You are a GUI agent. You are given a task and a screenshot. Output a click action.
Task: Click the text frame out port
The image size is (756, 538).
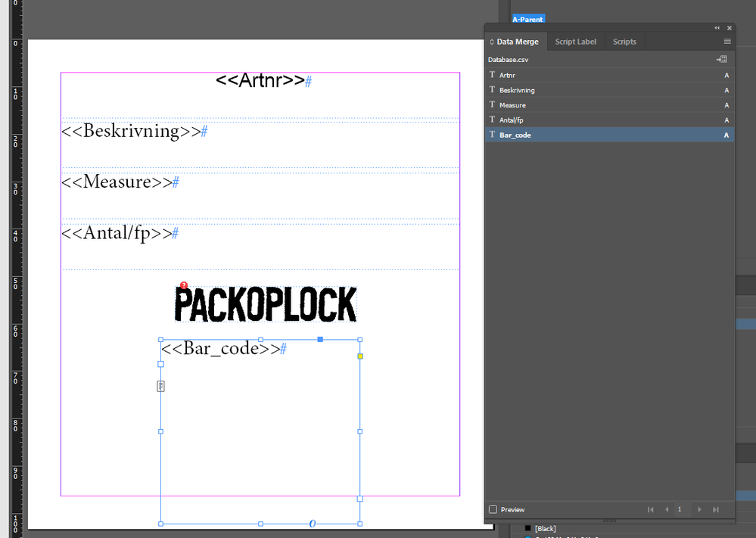pos(360,499)
